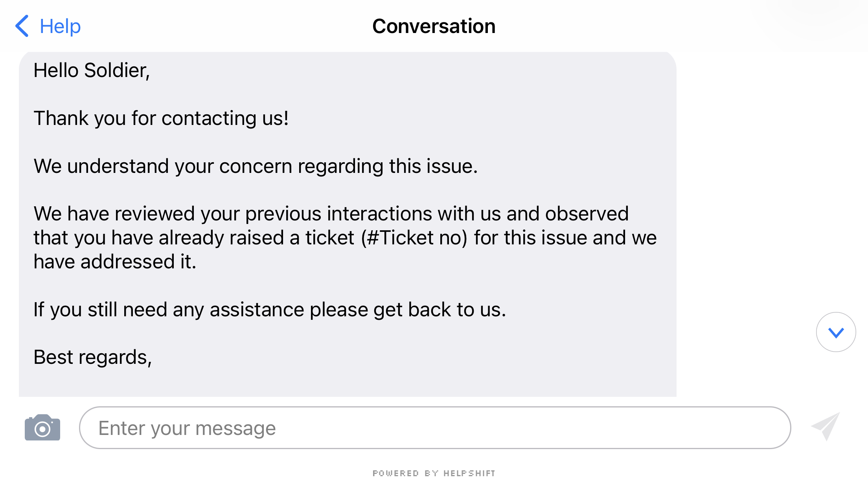Send message with the paper plane icon
The width and height of the screenshot is (868, 488).
coord(826,427)
